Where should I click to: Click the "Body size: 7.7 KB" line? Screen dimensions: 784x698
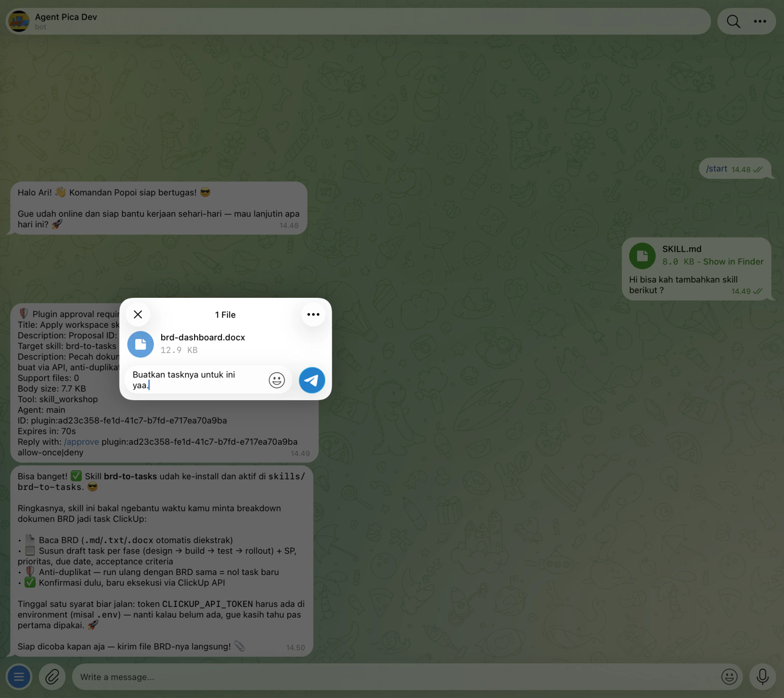[52, 388]
